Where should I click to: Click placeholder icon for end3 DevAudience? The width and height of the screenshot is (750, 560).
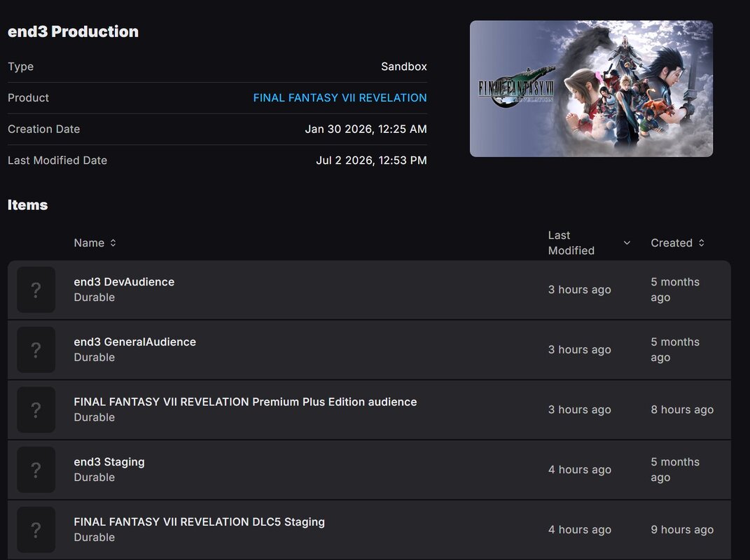[x=36, y=290]
